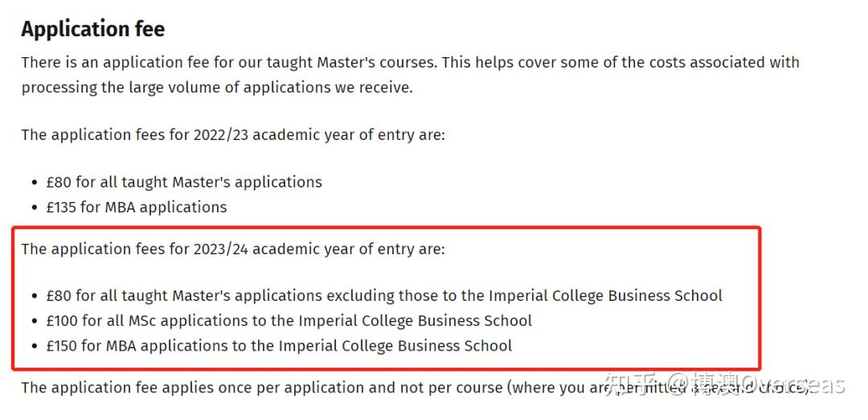Image resolution: width=868 pixels, height=420 pixels.
Task: Click the "£135 for MBA applications" item
Action: pos(137,207)
